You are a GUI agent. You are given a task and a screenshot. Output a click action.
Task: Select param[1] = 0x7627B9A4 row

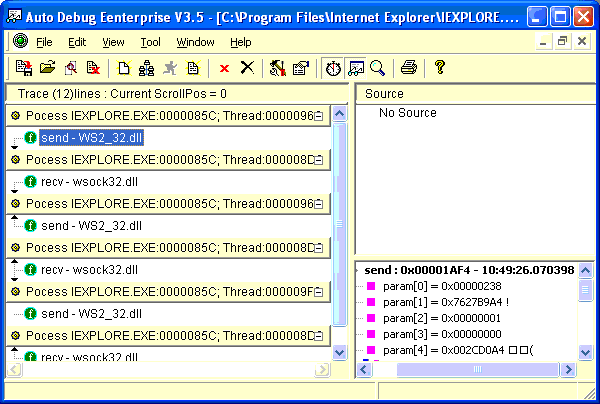click(x=446, y=302)
